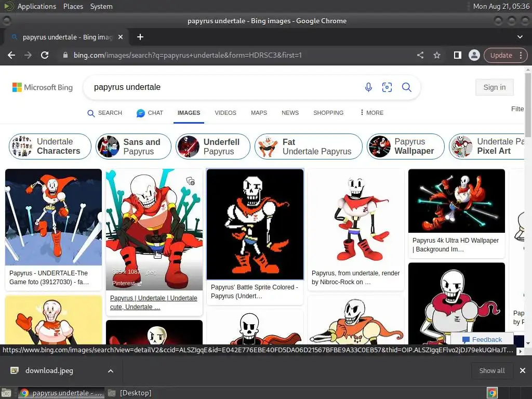Open the System menu
532x399 pixels.
pos(101,6)
